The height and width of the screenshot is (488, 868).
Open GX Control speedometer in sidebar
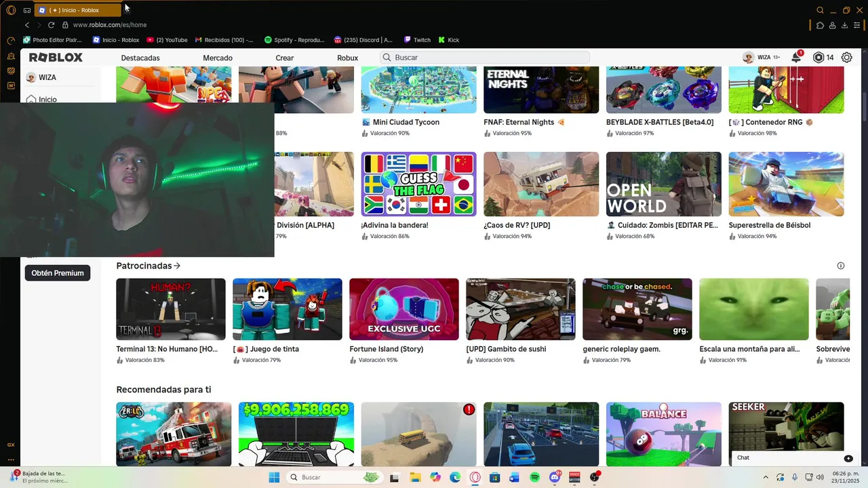tap(11, 40)
